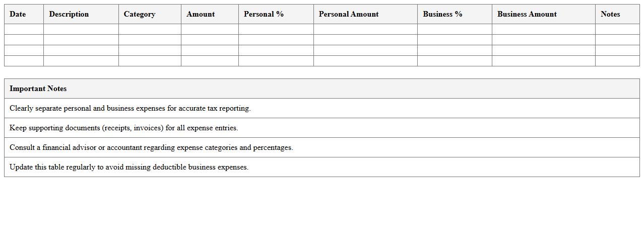Select the Description column header
The height and width of the screenshot is (252, 644).
click(69, 14)
